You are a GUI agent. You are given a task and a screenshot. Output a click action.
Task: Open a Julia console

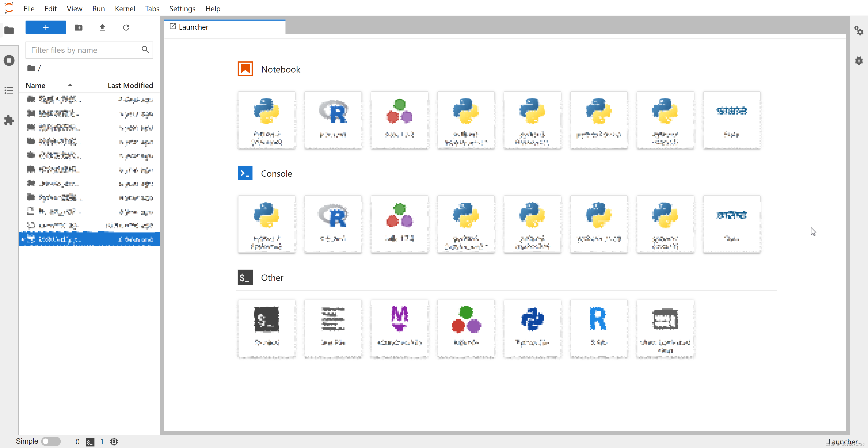[399, 224]
